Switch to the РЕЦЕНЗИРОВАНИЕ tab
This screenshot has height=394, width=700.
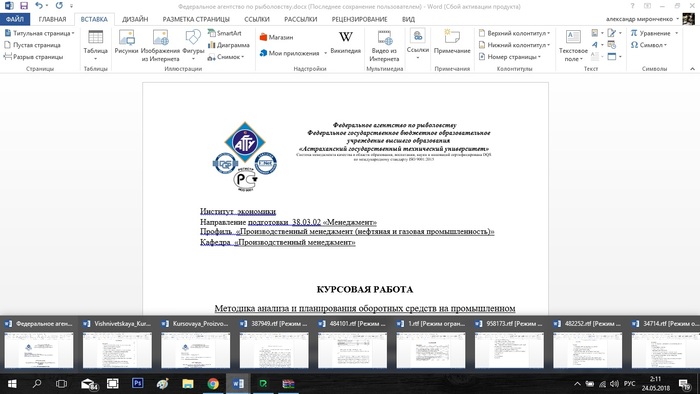pos(359,19)
